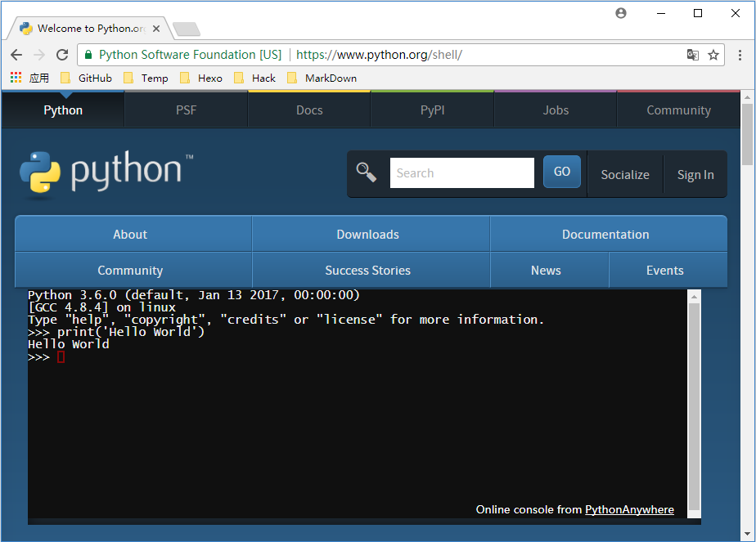
Task: Click the page scrollbar thumb
Action: pyautogui.click(x=747, y=135)
